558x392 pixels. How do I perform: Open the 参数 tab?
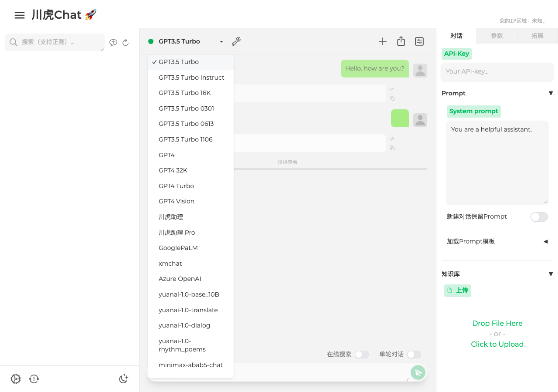497,36
